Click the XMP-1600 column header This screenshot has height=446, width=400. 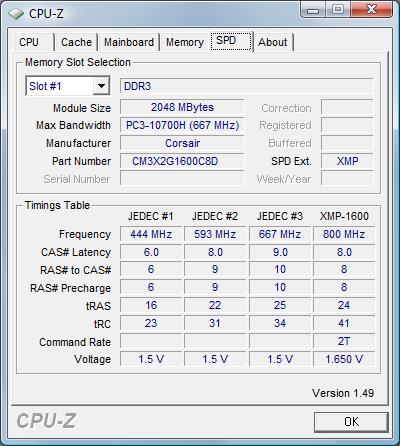(x=344, y=216)
